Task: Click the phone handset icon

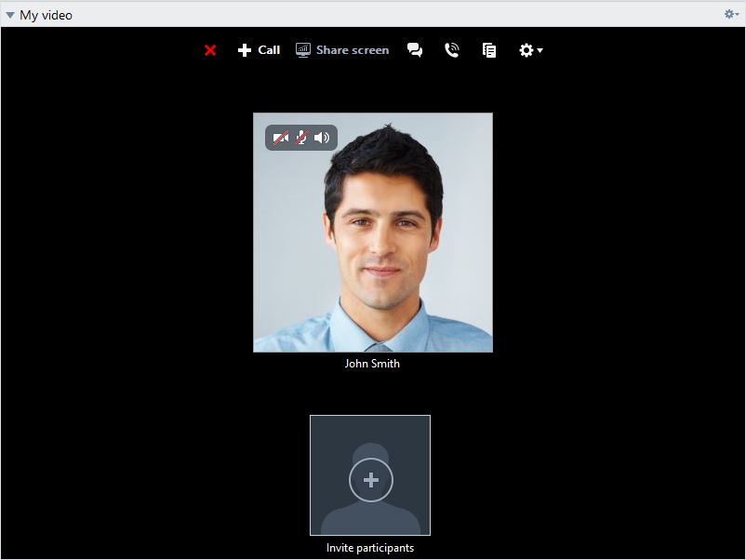Action: pyautogui.click(x=451, y=50)
